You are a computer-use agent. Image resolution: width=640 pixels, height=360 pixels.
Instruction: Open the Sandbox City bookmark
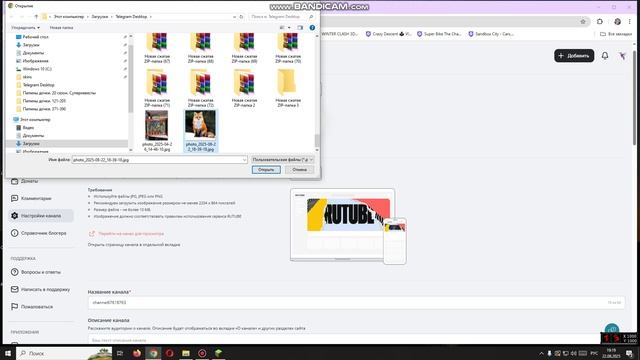point(491,34)
